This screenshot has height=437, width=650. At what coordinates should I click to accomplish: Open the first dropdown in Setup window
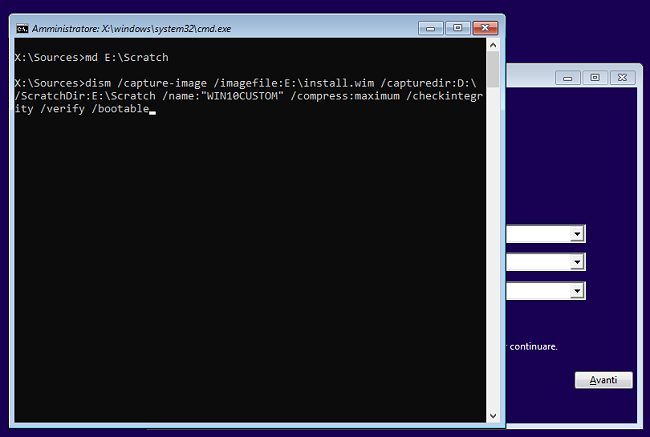577,234
